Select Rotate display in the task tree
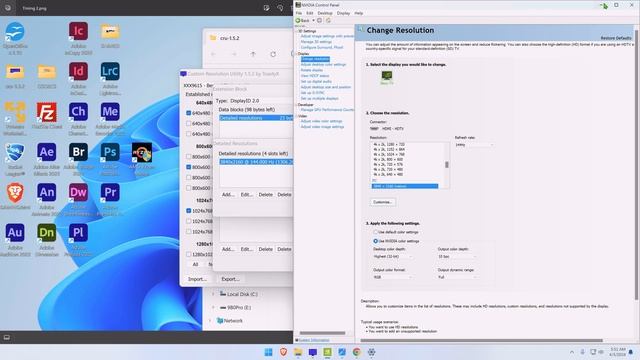This screenshot has width=640, height=360. point(312,70)
